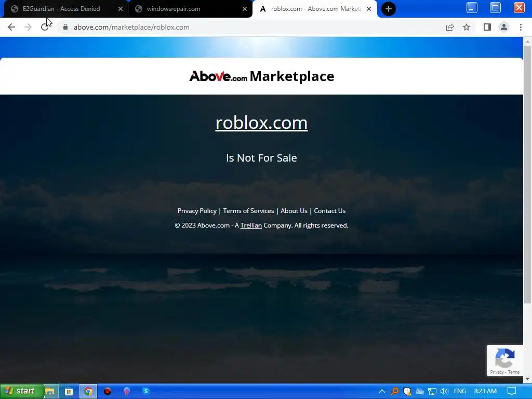The height and width of the screenshot is (399, 532).
Task: Close the roblox.com tab
Action: click(369, 9)
